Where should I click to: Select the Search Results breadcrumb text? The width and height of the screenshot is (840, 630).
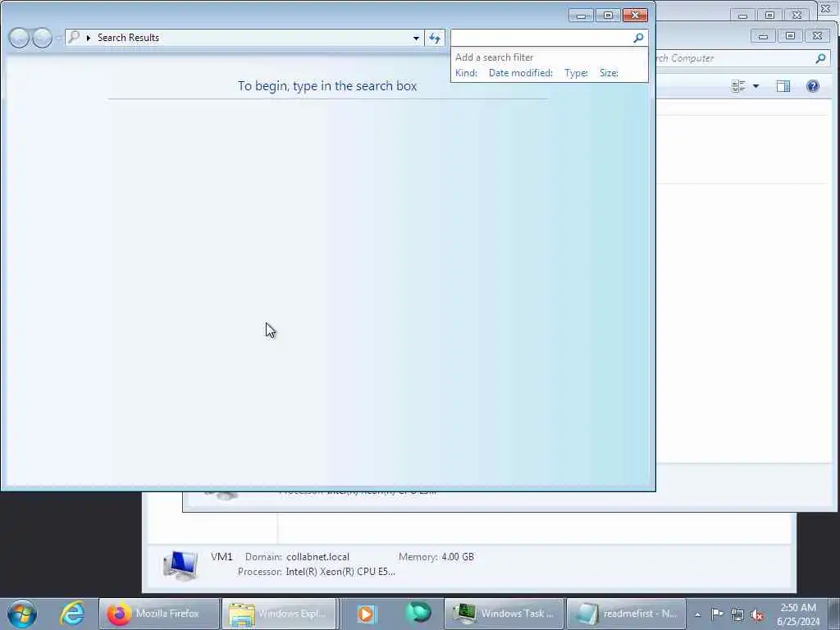(x=128, y=38)
